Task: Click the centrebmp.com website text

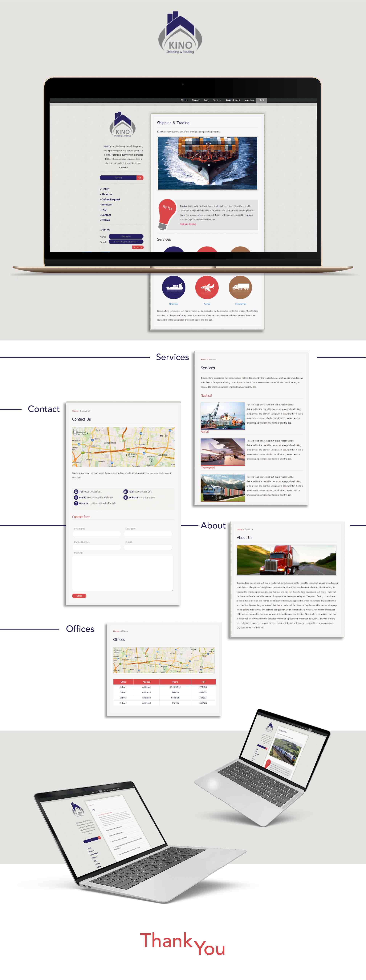Action: pos(147,498)
